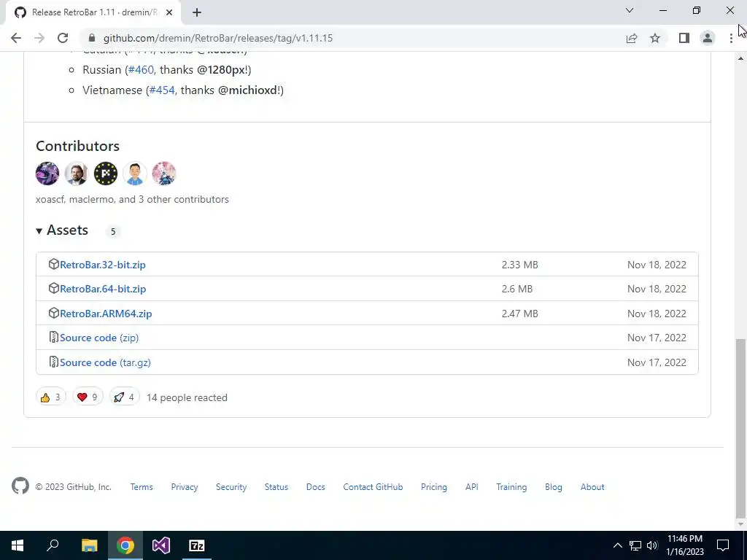
Task: Show hidden system tray icons
Action: 617,545
